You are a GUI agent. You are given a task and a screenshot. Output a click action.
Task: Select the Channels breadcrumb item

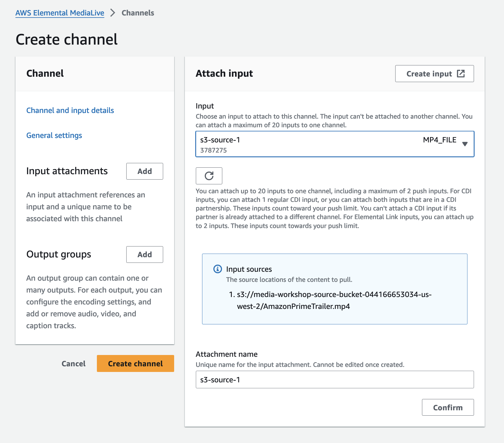click(138, 13)
